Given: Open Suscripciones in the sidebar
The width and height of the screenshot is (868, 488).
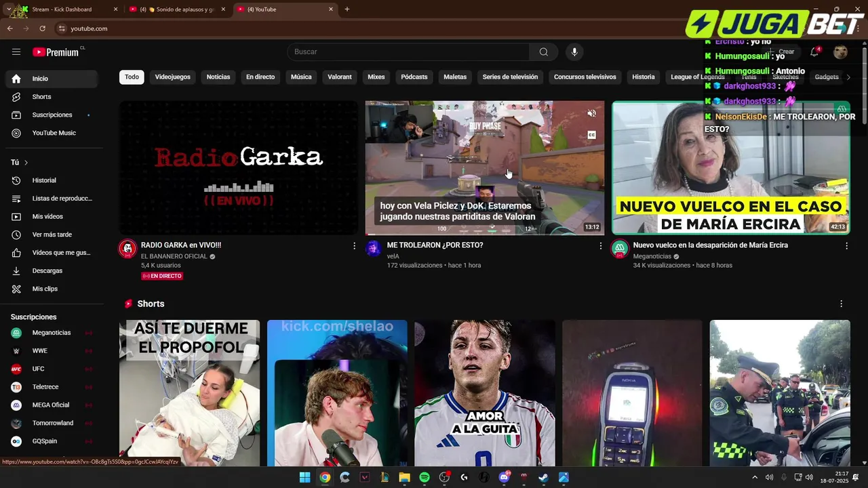Looking at the screenshot, I should point(52,115).
